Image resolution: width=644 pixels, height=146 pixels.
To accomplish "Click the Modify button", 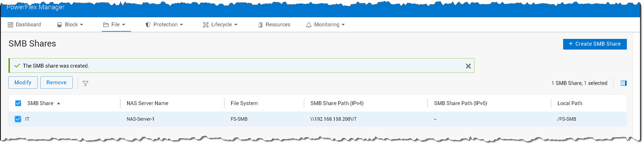I will 23,82.
